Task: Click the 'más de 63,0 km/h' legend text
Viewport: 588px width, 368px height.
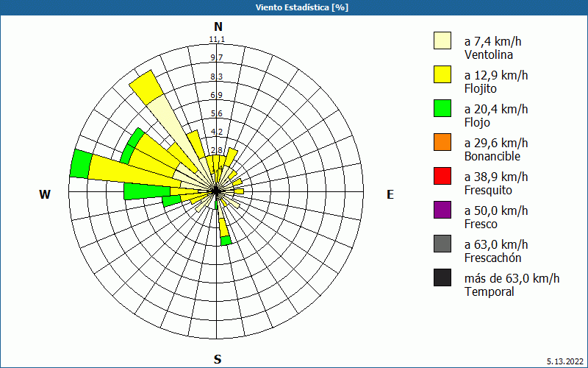Action: point(512,278)
